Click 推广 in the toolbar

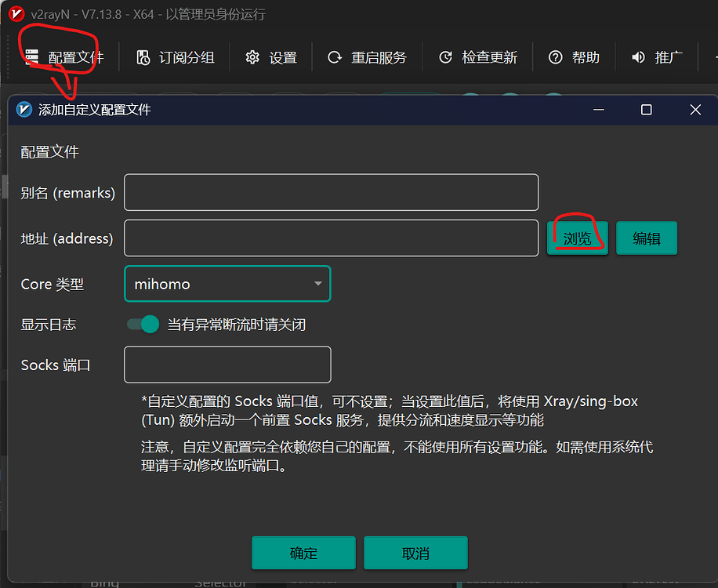coord(657,57)
